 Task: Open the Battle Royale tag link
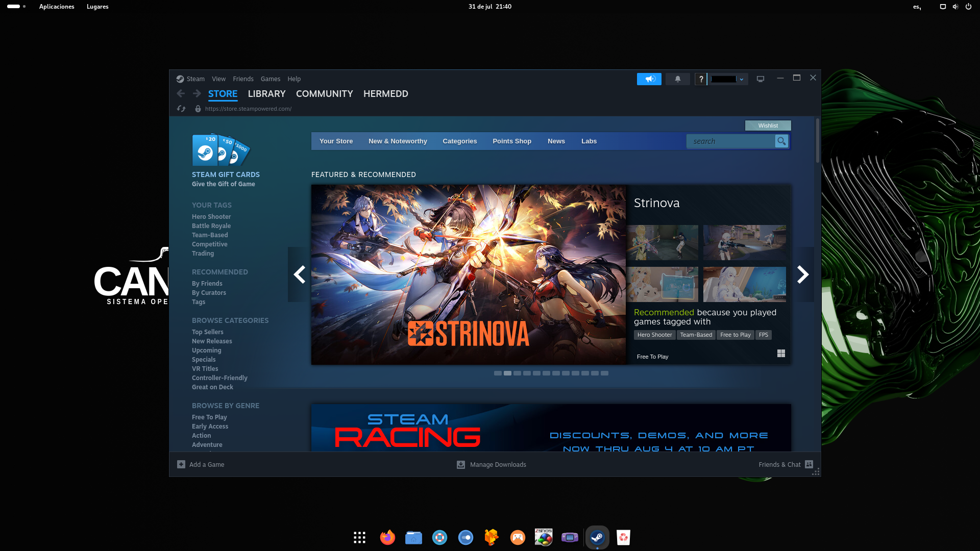point(211,226)
